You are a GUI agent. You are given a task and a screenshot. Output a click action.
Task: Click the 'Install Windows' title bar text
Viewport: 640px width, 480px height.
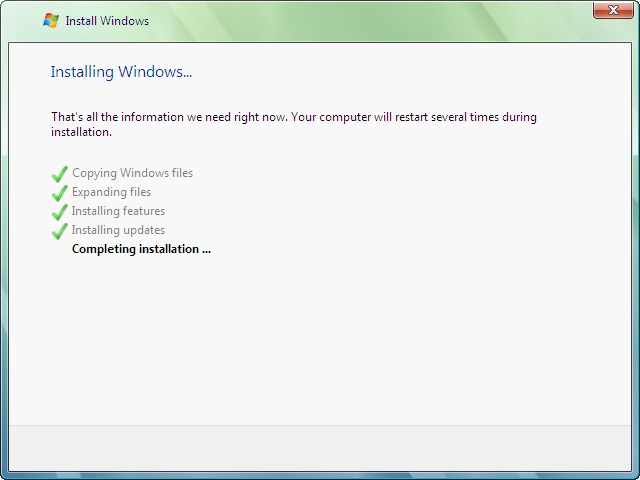coord(107,21)
